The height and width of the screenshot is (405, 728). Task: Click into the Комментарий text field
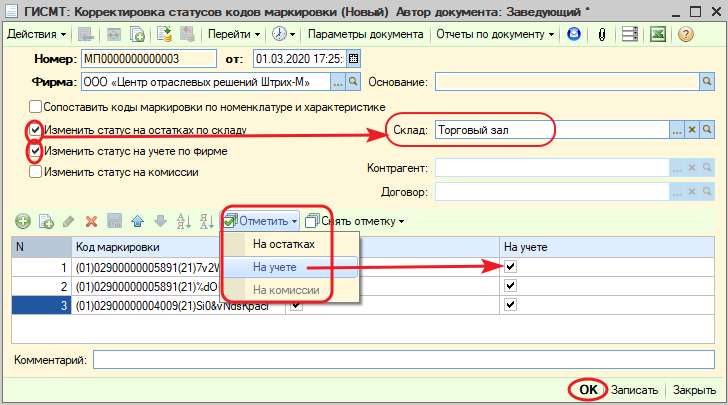click(x=400, y=359)
